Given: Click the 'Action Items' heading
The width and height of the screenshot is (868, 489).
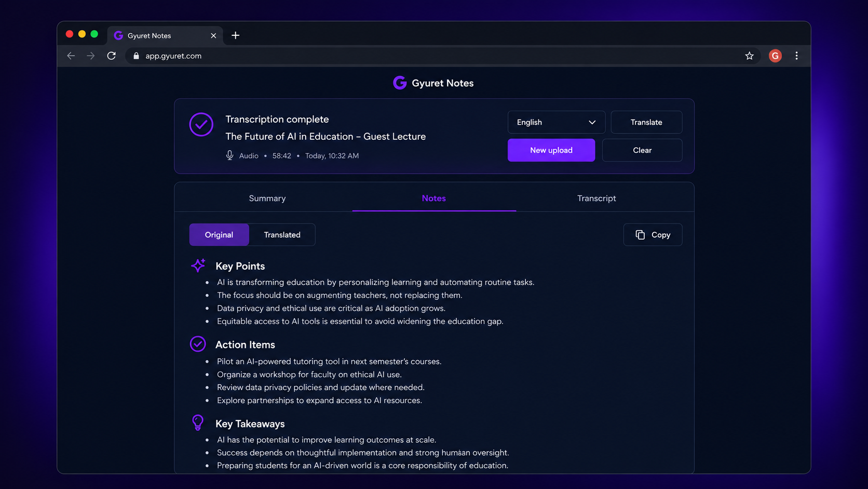Looking at the screenshot, I should 245,345.
